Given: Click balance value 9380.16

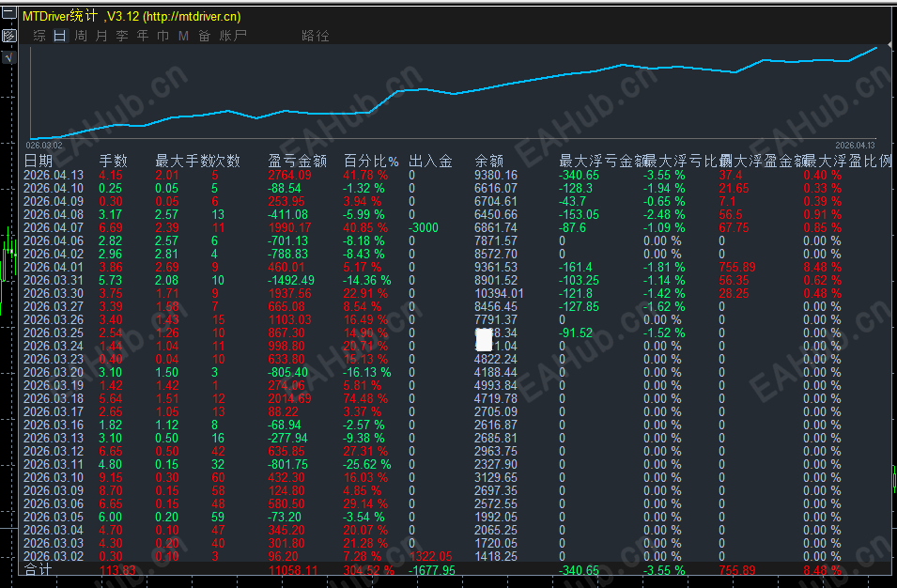Looking at the screenshot, I should point(495,175).
